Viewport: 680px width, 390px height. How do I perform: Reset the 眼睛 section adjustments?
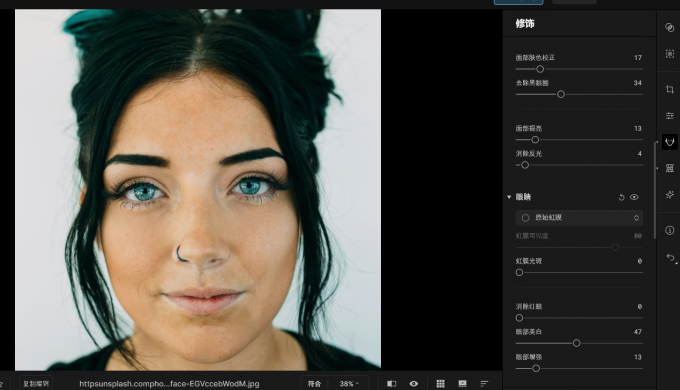621,197
